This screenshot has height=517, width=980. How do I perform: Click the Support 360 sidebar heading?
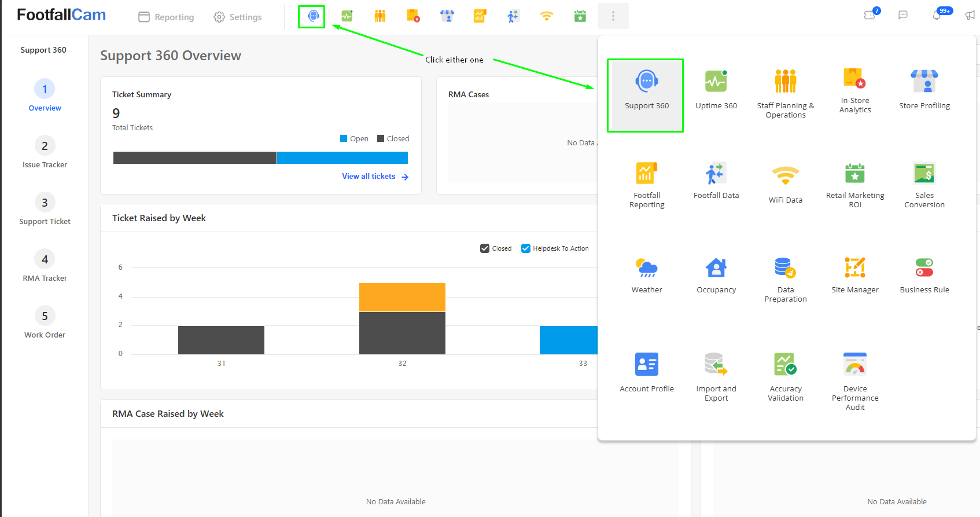point(43,50)
